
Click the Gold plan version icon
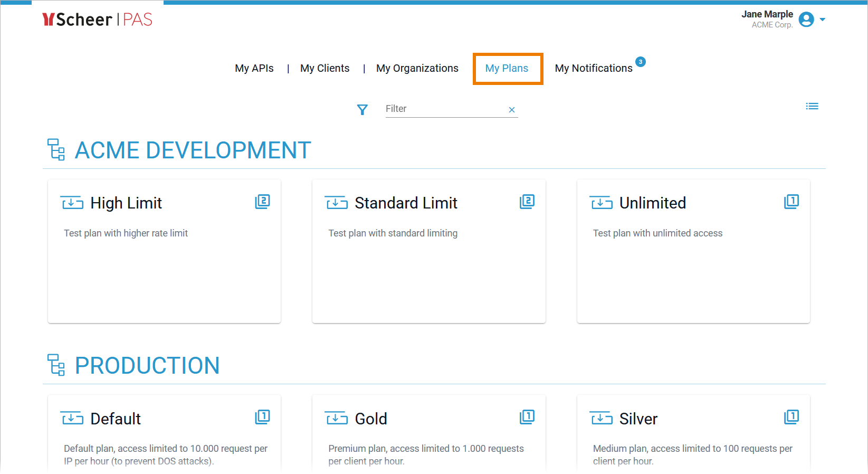click(527, 417)
